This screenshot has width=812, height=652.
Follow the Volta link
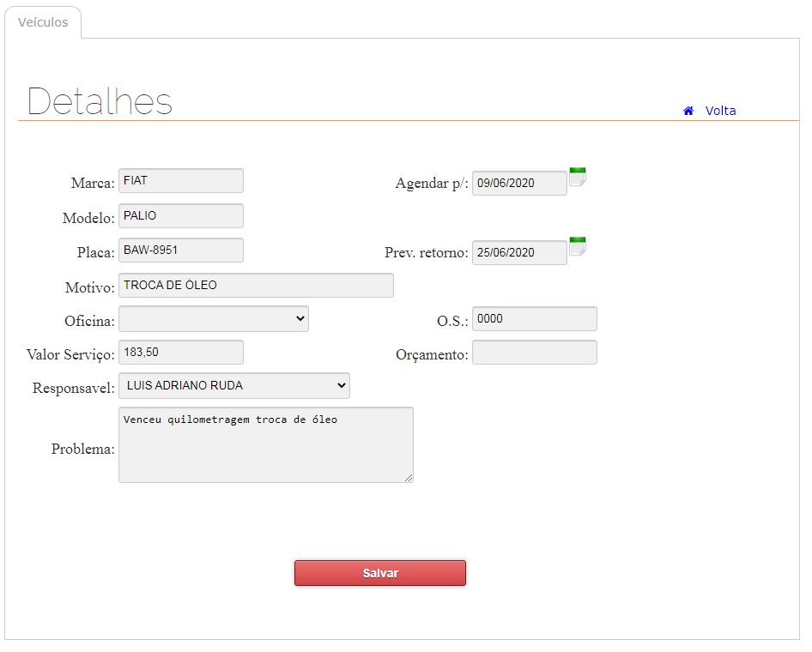click(x=720, y=111)
